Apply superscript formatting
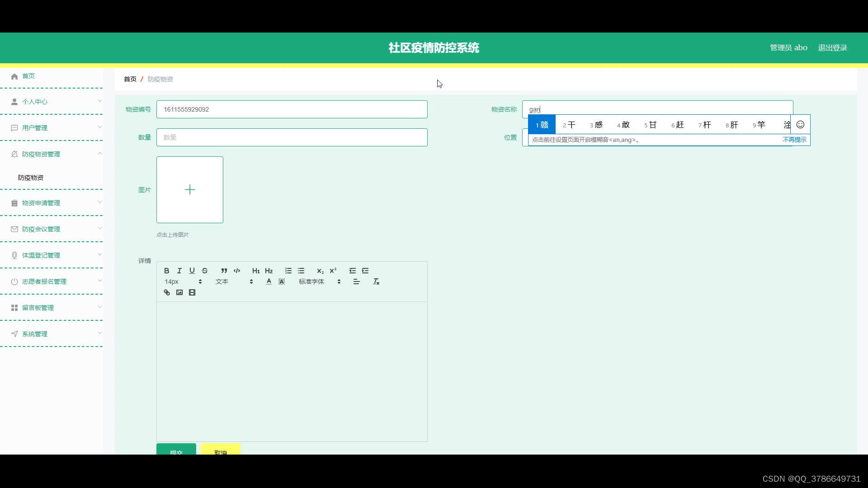 tap(333, 271)
